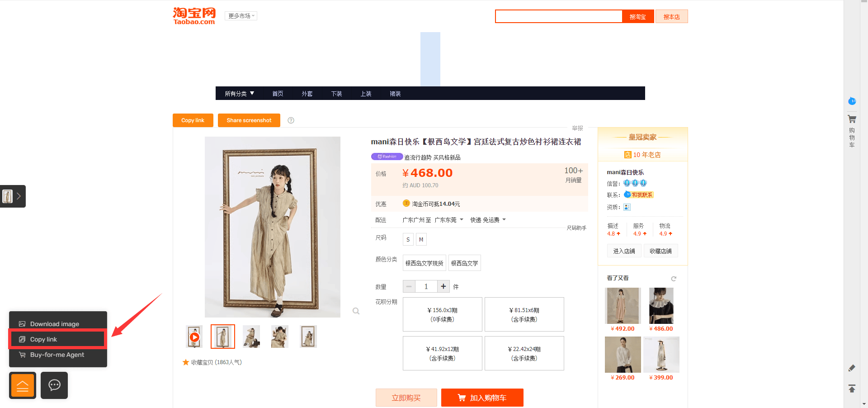This screenshot has width=868, height=408.
Task: Click the back-to-top arrow icon
Action: (x=852, y=389)
